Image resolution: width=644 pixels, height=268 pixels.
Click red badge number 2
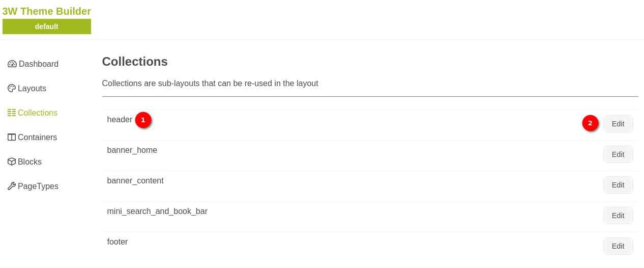pyautogui.click(x=590, y=123)
